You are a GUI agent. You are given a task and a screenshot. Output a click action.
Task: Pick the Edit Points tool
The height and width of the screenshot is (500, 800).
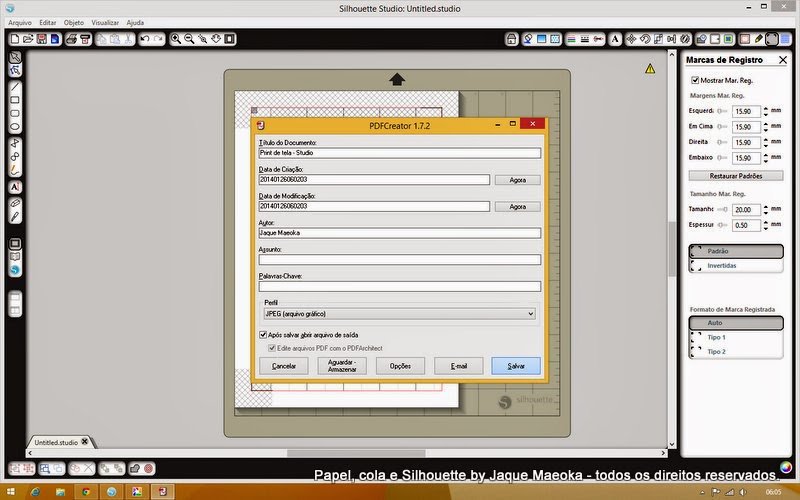(x=15, y=70)
